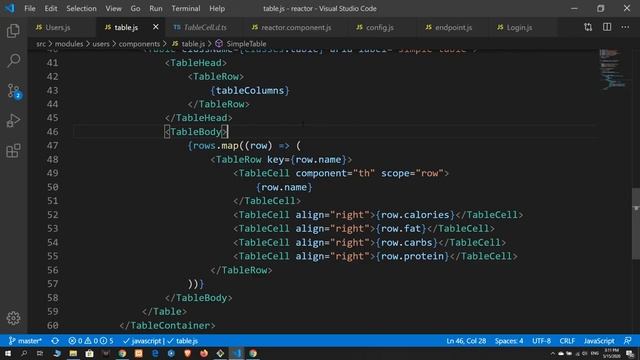640x360 pixels.
Task: Open Brave browser from the taskbar
Action: pyautogui.click(x=187, y=353)
